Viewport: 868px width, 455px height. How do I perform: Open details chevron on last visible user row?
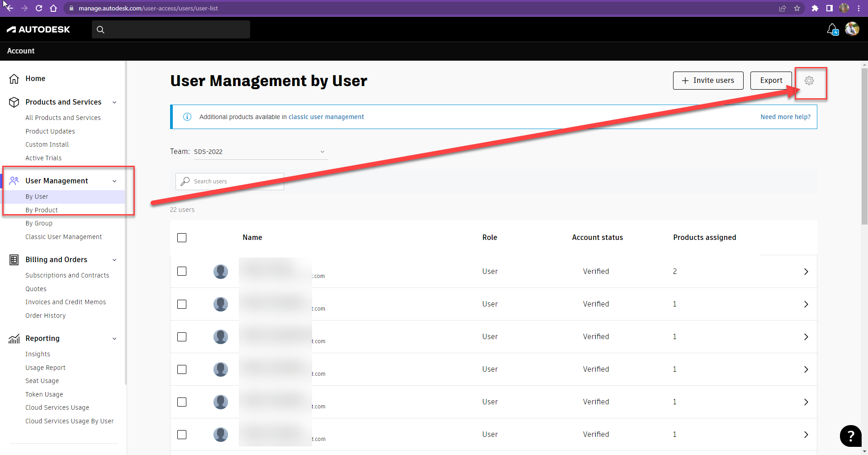[806, 435]
